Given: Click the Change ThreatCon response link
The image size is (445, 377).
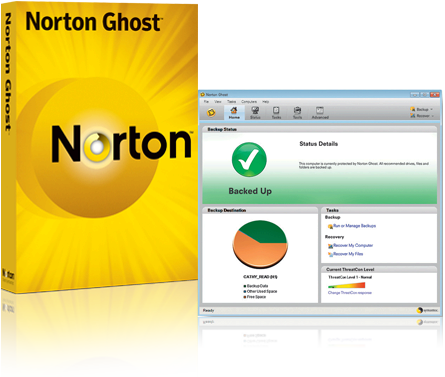Looking at the screenshot, I should pos(350,293).
